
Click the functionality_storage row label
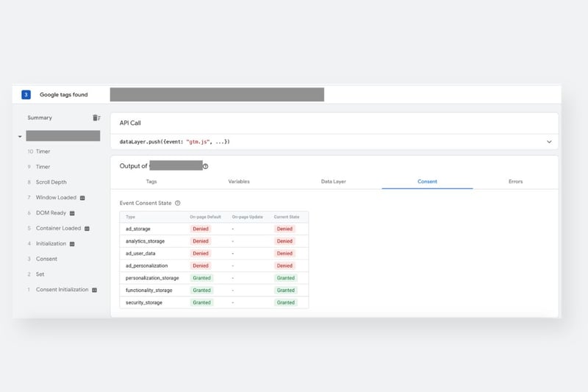coord(149,291)
